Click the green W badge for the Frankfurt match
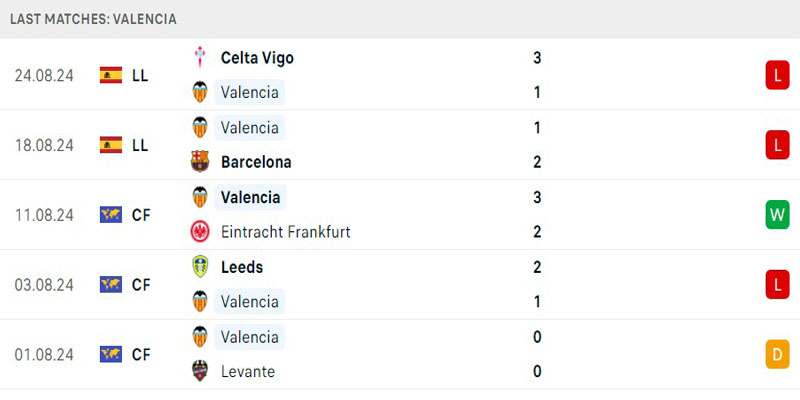Viewport: 800px width, 400px height. (777, 215)
